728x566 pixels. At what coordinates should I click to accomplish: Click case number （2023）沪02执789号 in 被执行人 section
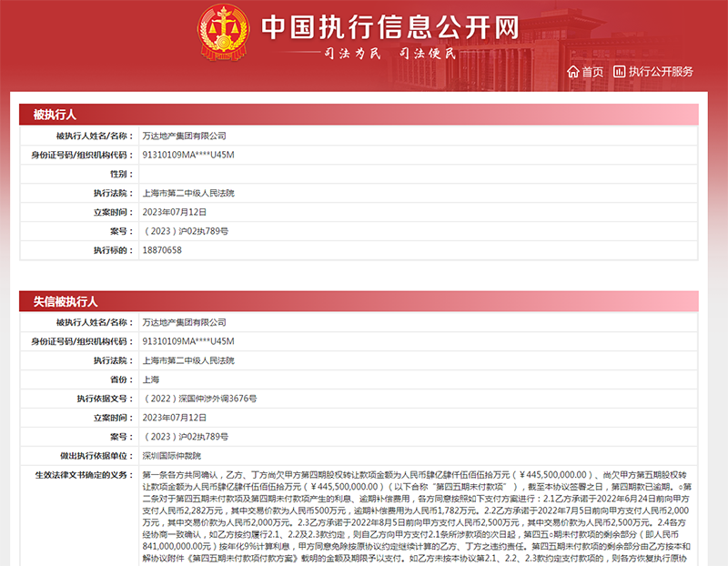point(186,231)
